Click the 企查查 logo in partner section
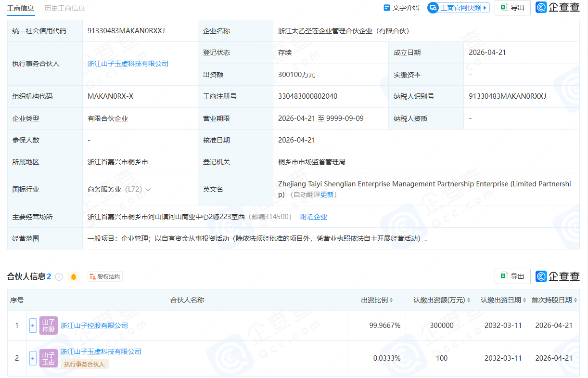 click(558, 276)
